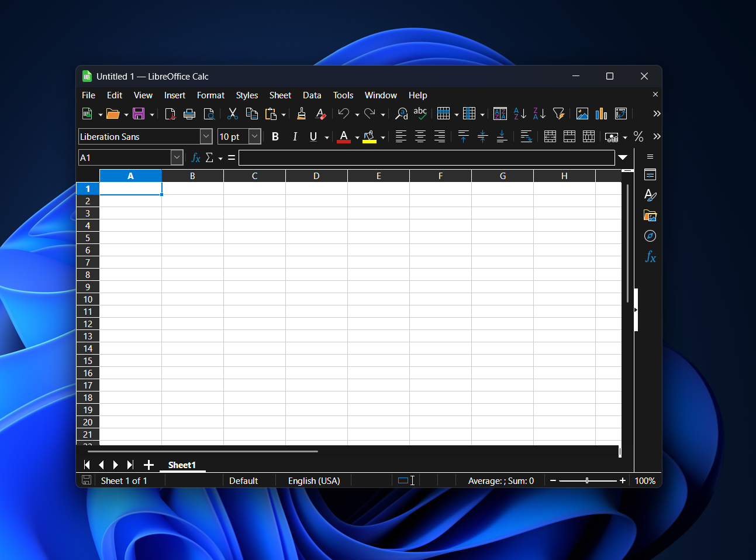
Task: Expand the Font Name dropdown
Action: coord(206,136)
